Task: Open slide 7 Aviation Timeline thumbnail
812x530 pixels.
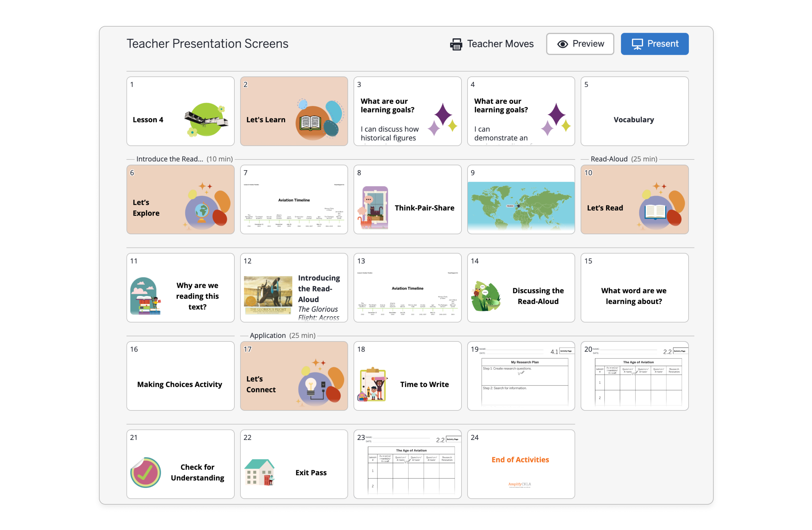Action: pyautogui.click(x=294, y=199)
